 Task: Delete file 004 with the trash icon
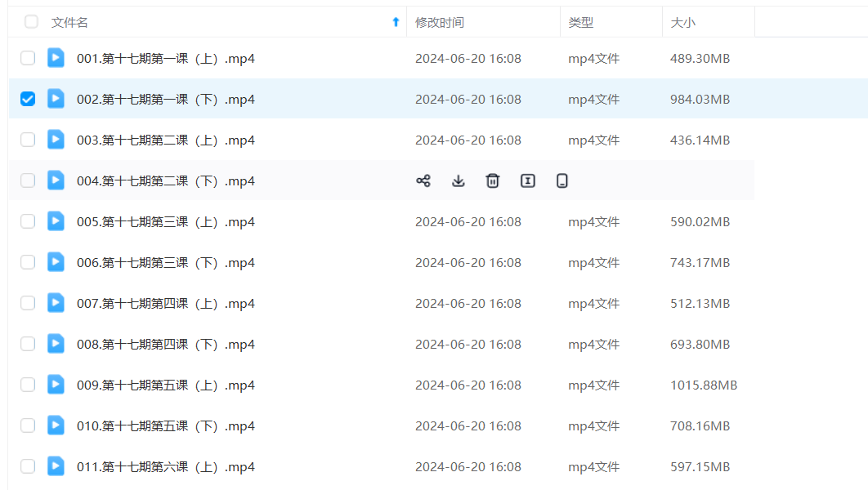pos(493,181)
